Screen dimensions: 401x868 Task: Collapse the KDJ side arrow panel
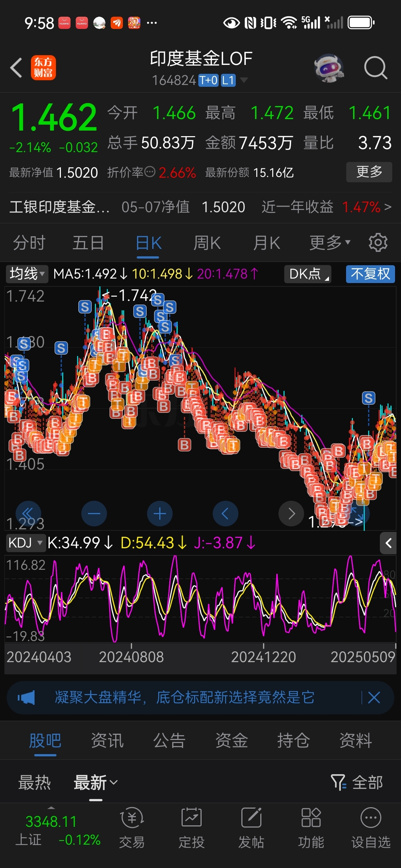tap(388, 543)
